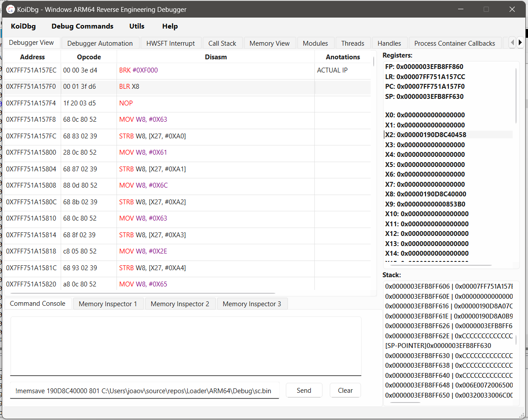Click opcode 68 93 02 39
The image size is (528, 420).
(x=80, y=268)
